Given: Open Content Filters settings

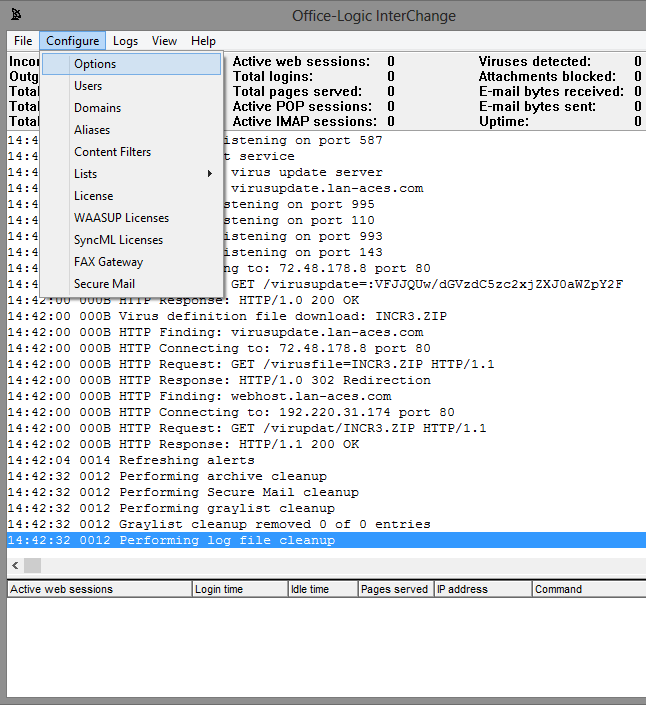Looking at the screenshot, I should [x=132, y=152].
